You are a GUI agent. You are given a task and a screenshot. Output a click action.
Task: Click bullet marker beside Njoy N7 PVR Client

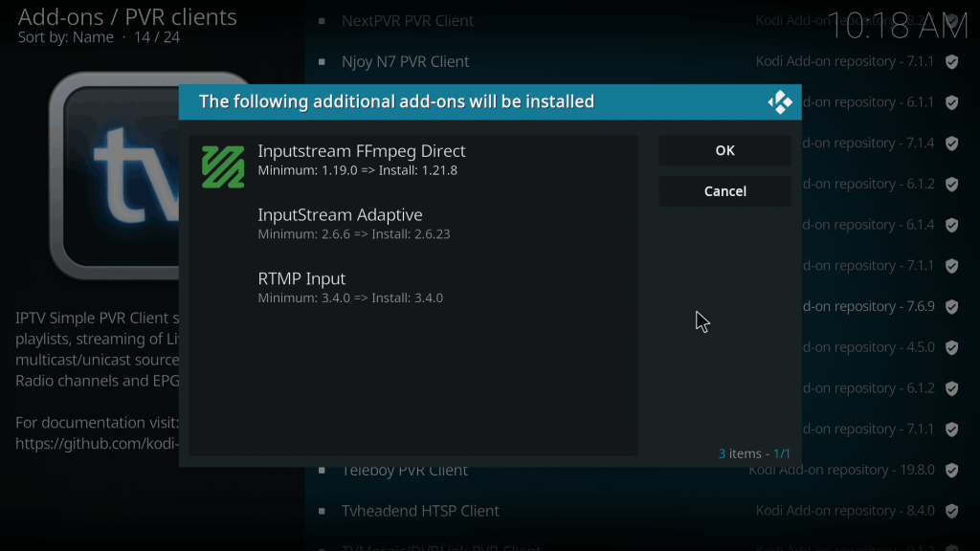click(322, 62)
